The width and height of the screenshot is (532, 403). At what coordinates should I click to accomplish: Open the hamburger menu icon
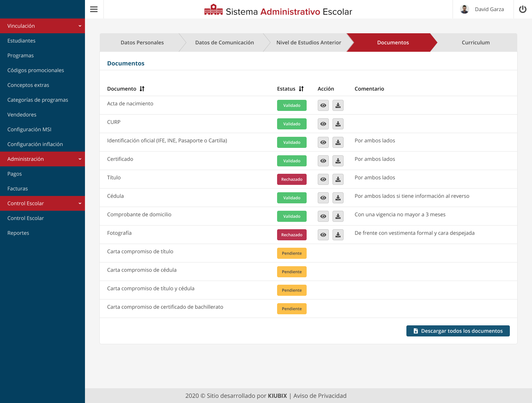(94, 9)
